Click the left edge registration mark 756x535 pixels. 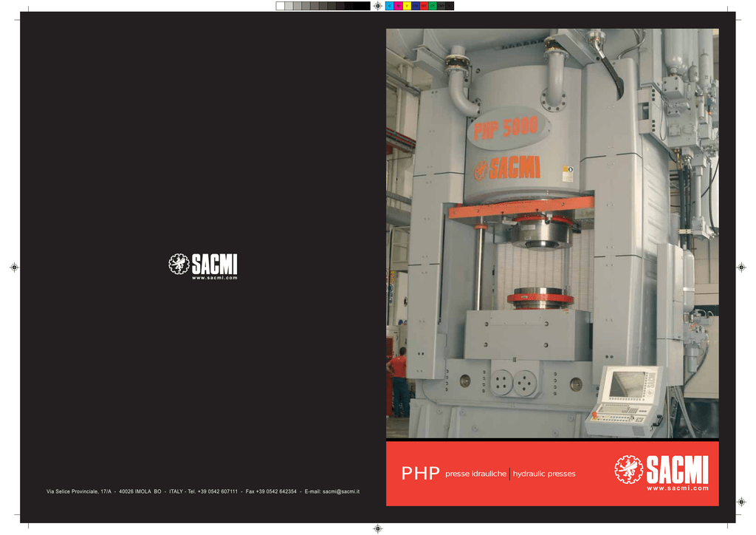(14, 267)
